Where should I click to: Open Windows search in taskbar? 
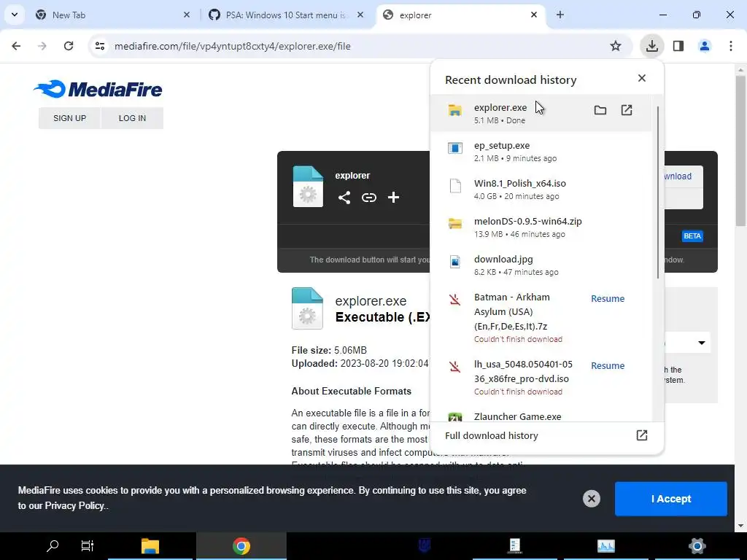(x=52, y=545)
